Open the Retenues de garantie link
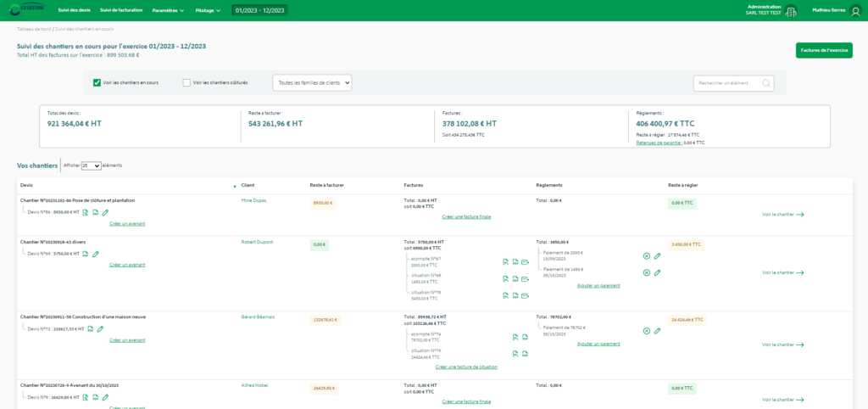Screen dimensions: 868x409 pyautogui.click(x=659, y=143)
